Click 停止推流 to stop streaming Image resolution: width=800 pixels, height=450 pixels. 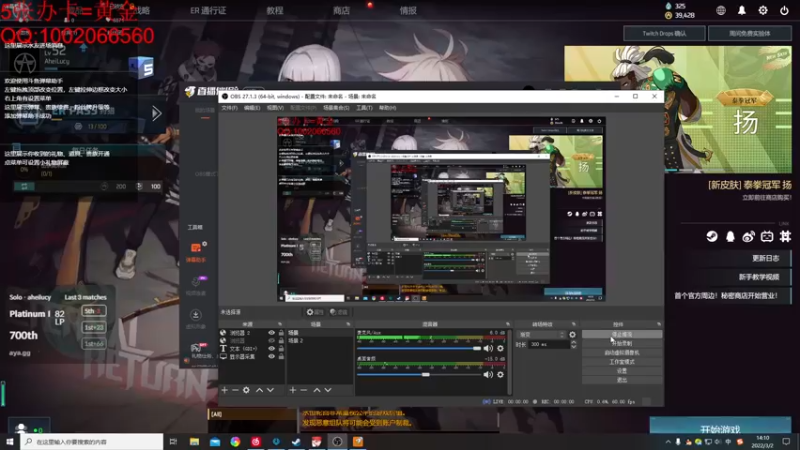tap(622, 334)
